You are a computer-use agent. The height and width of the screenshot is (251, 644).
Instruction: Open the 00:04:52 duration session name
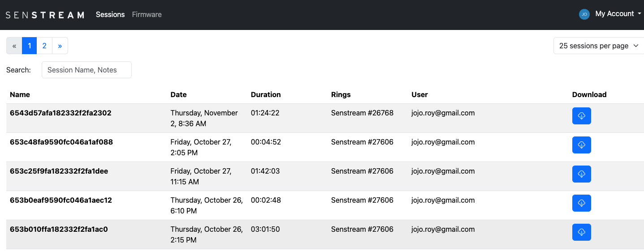61,142
